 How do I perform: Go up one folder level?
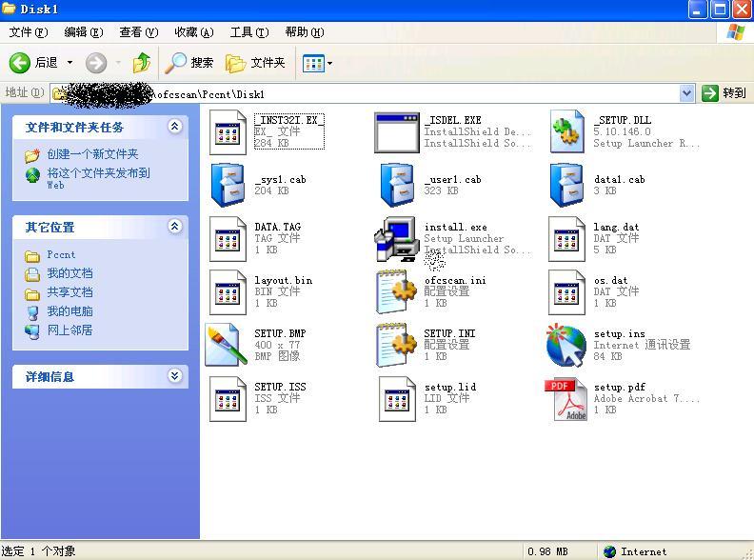pos(142,63)
